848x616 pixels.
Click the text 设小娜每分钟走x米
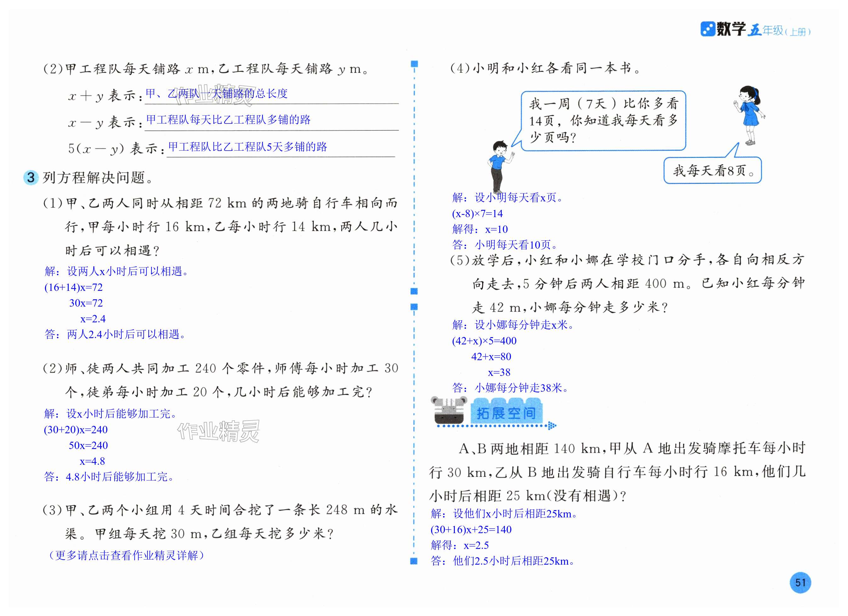524,325
